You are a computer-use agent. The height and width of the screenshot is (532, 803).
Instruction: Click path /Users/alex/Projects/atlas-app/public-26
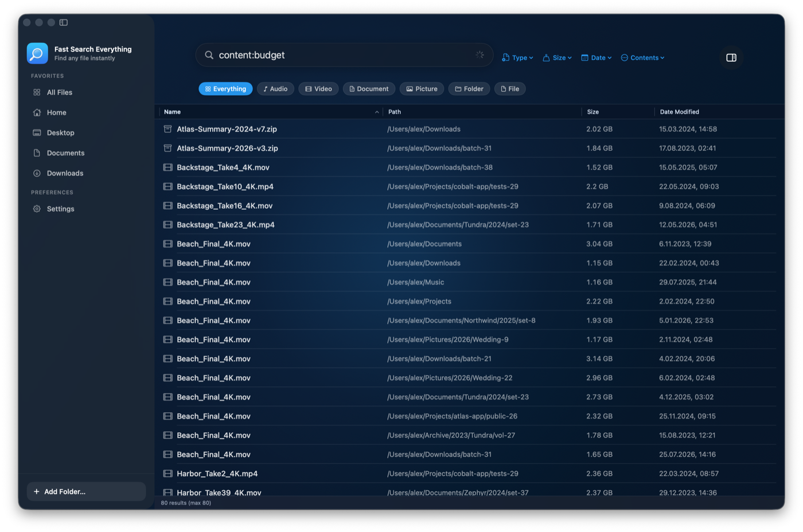tap(452, 416)
